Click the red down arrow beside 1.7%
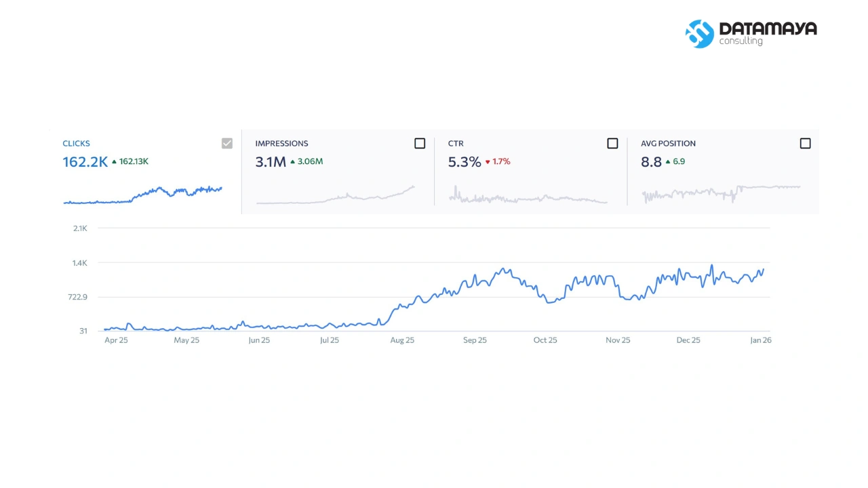Viewport: 868px width, 488px height. tap(487, 162)
